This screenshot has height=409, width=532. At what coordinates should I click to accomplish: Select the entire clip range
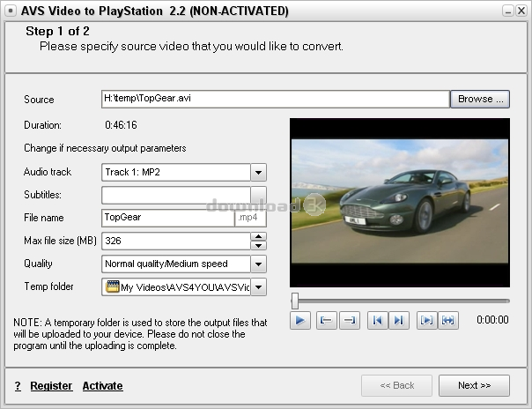[448, 320]
